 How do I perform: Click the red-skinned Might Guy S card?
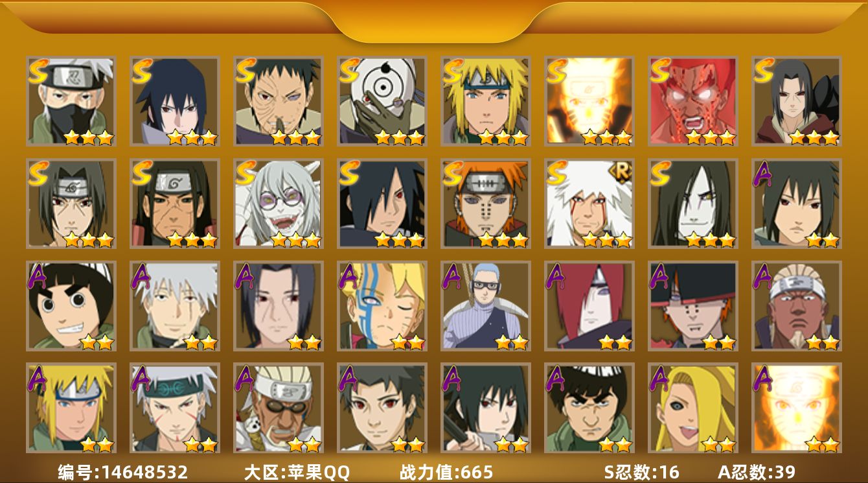pyautogui.click(x=692, y=101)
